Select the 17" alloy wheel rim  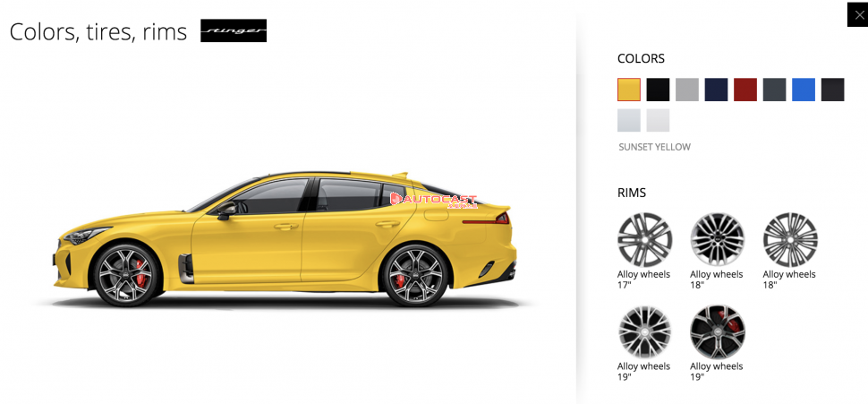tap(644, 240)
